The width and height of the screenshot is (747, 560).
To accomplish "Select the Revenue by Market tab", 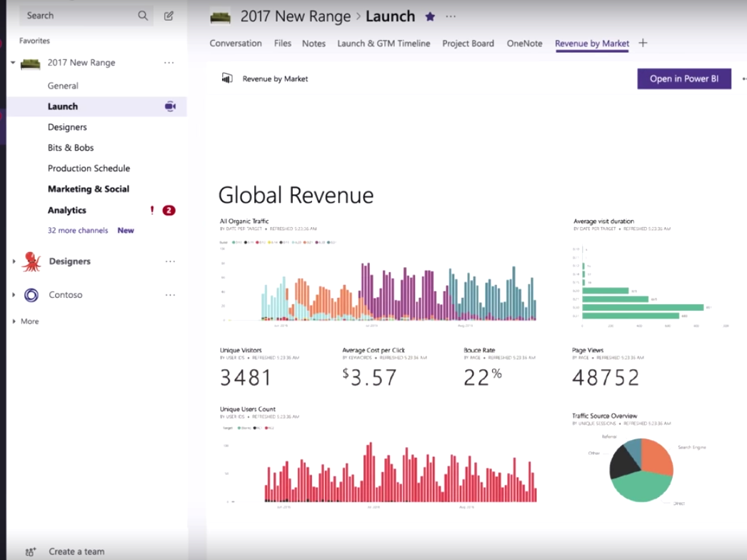I will (592, 44).
